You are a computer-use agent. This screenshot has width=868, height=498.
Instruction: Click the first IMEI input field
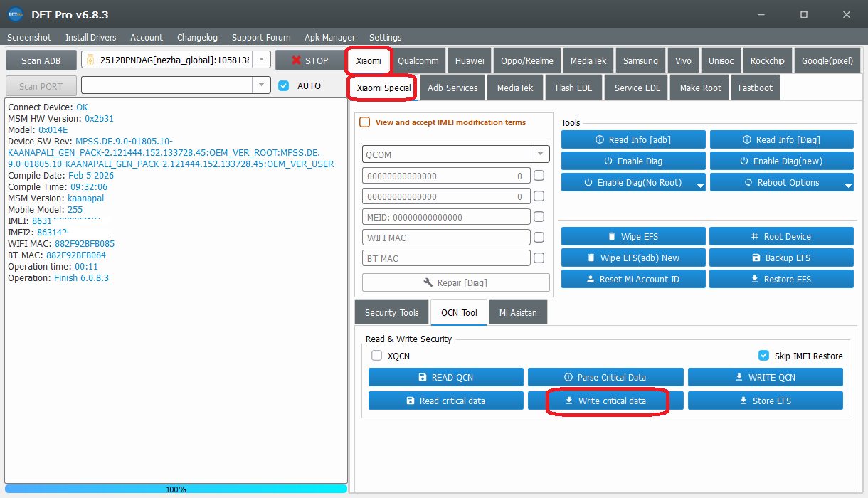446,176
